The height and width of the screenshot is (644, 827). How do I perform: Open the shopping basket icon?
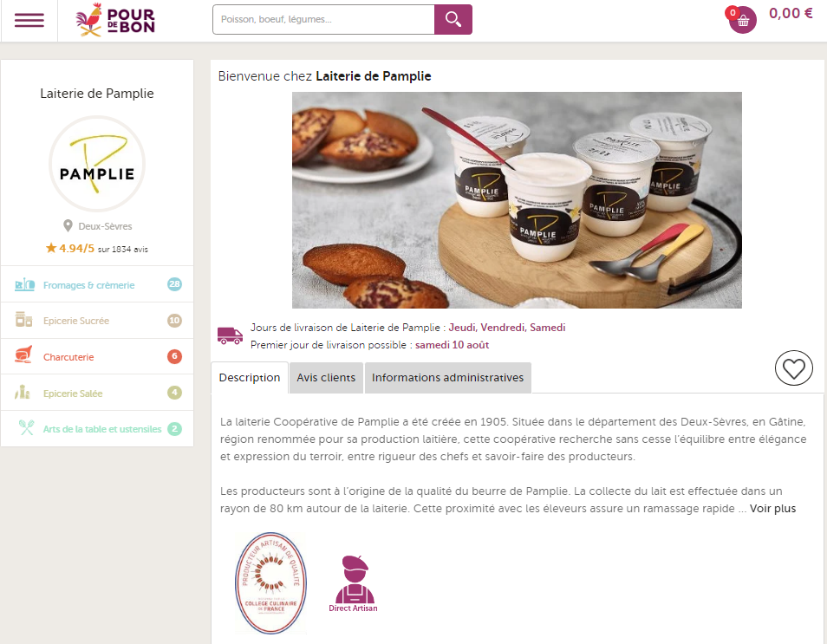743,20
